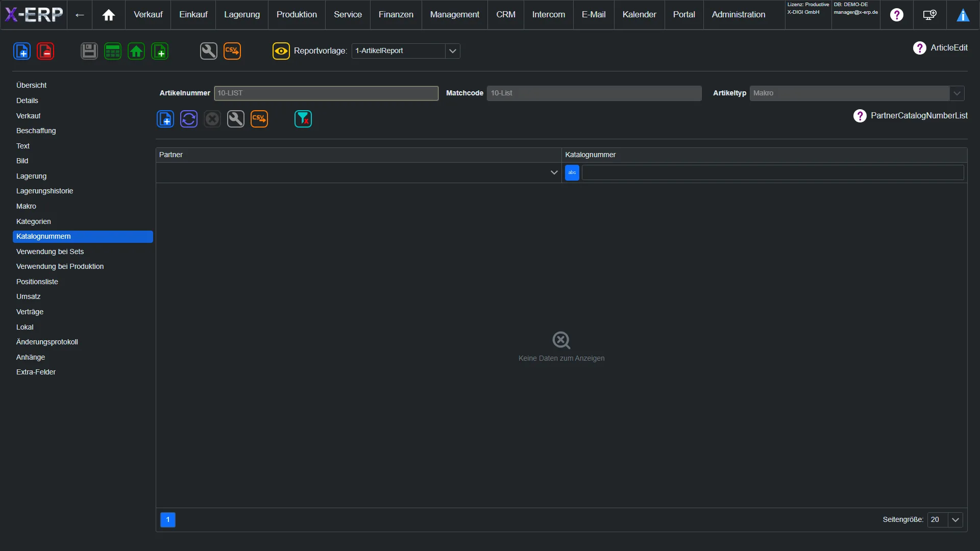Preview the report with the yellow eye icon
The height and width of the screenshot is (551, 980).
281,51
